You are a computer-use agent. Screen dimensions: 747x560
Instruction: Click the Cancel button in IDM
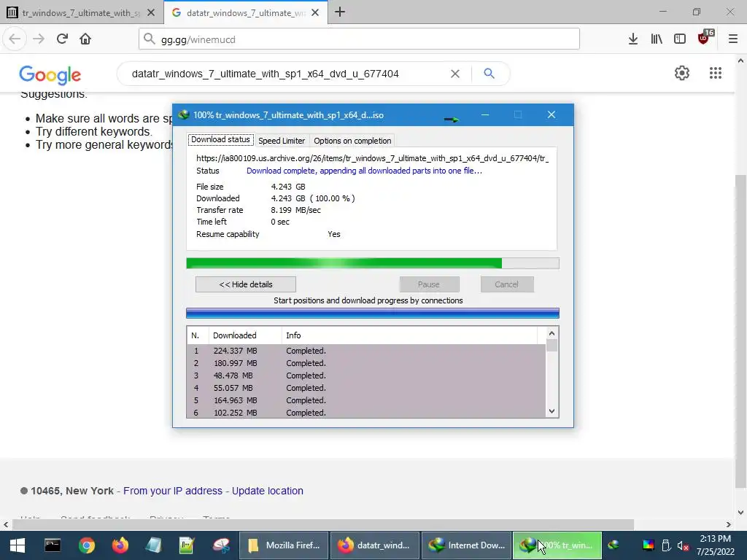coord(506,284)
